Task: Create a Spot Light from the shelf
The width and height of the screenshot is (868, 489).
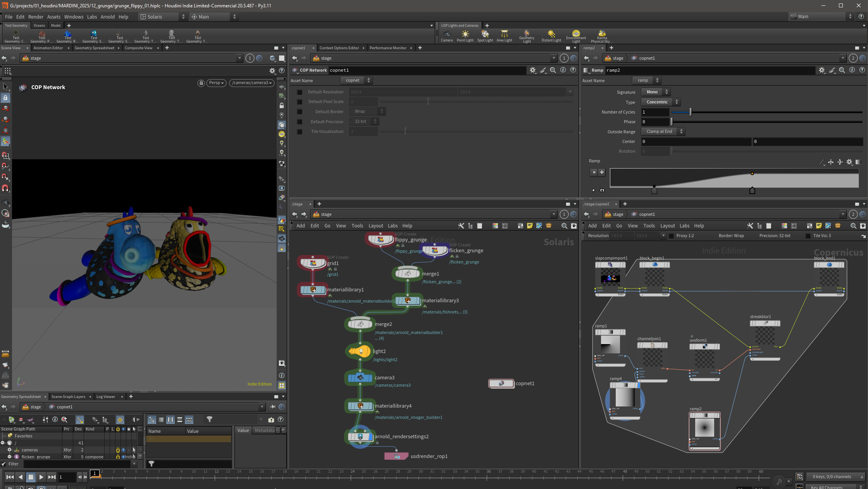Action: [485, 36]
